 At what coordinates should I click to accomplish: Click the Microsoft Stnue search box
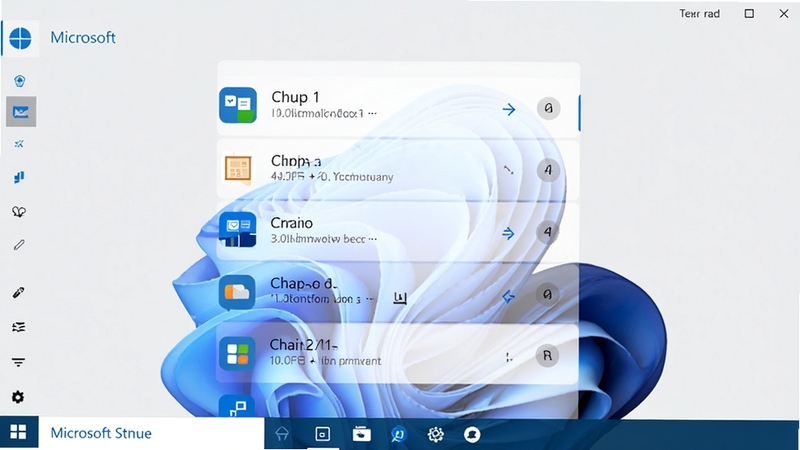click(152, 433)
